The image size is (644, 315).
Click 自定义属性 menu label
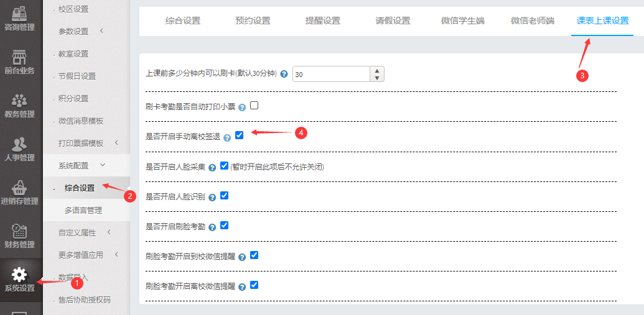point(77,232)
